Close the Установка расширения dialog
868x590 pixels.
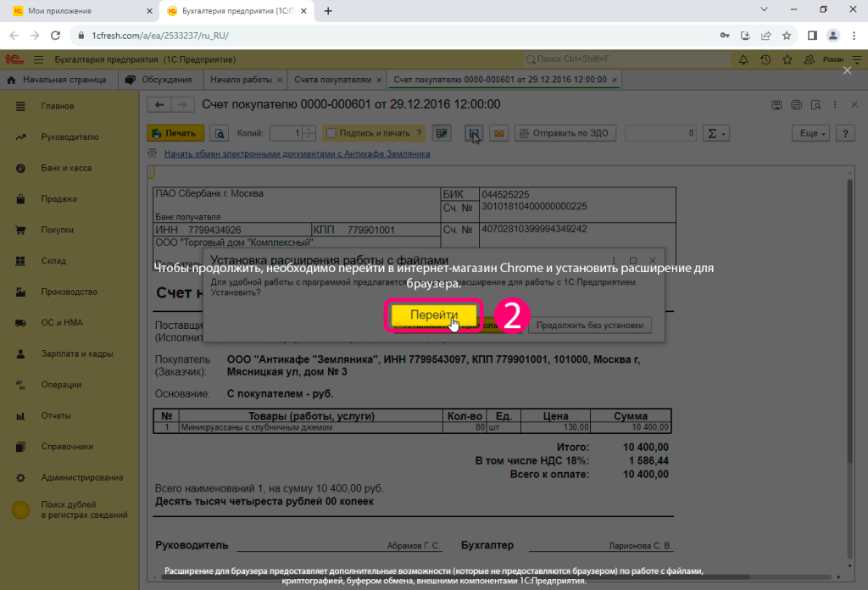[653, 260]
